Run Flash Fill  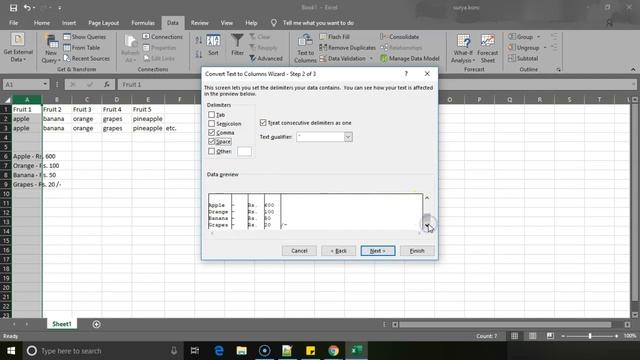click(x=334, y=37)
